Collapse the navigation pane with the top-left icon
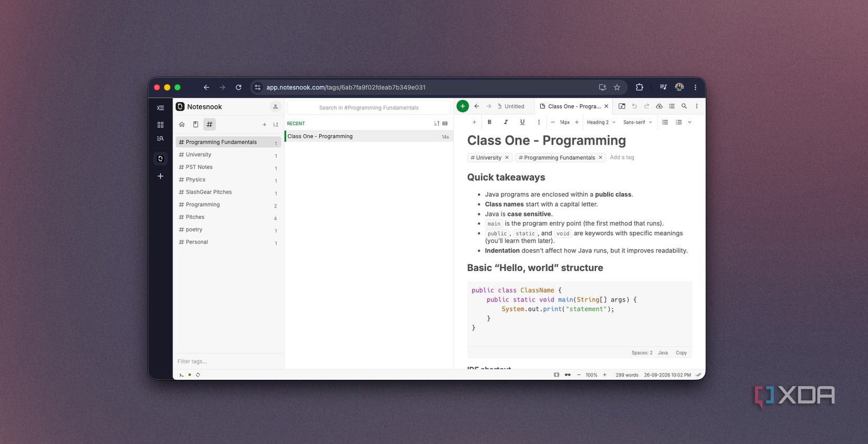This screenshot has height=444, width=868. [160, 108]
